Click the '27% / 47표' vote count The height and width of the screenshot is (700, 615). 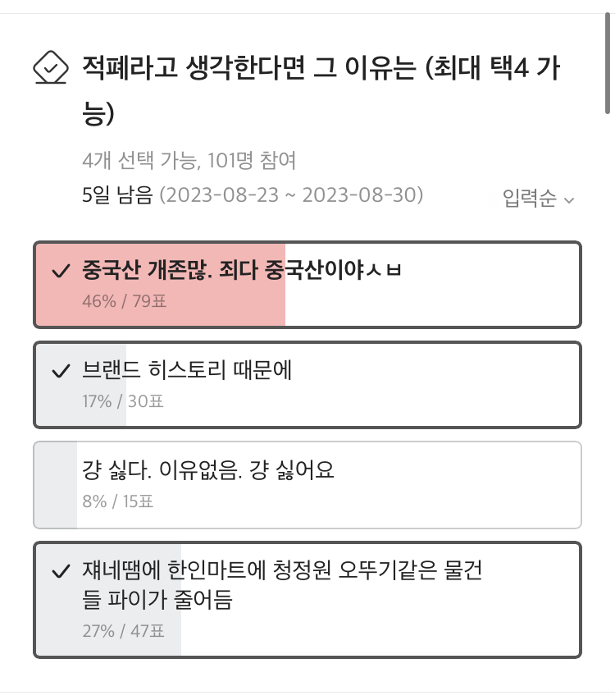point(123,631)
